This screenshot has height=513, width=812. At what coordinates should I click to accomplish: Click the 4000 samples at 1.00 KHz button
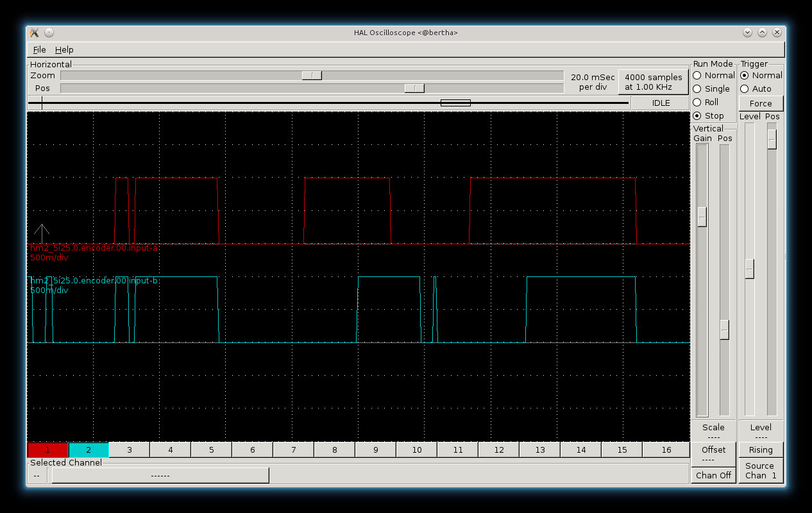(x=653, y=82)
